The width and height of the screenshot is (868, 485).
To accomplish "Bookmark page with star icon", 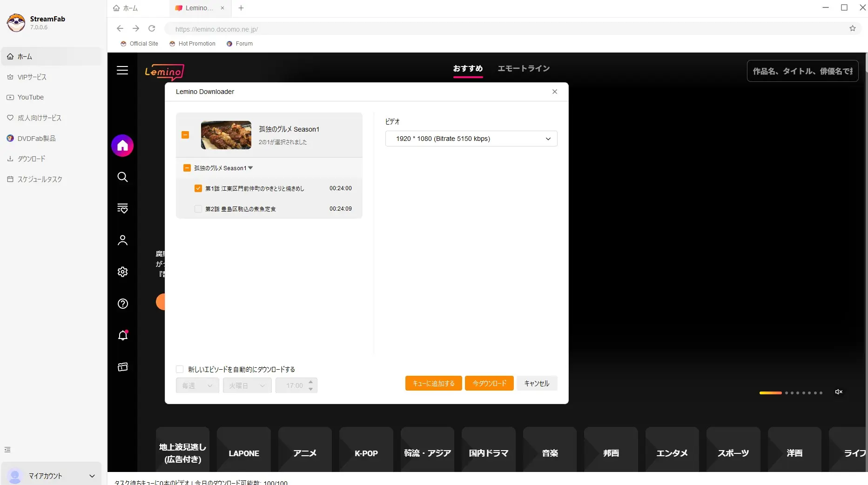I will [x=852, y=28].
